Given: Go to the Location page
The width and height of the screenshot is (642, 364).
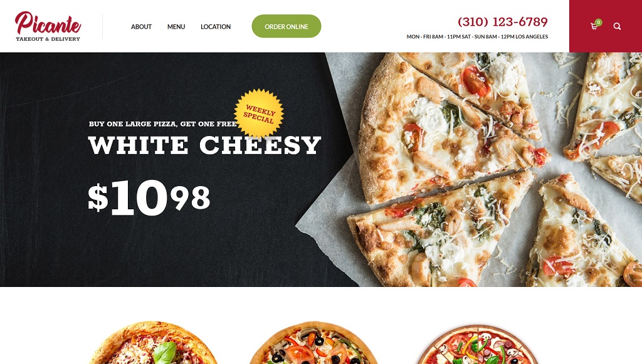Looking at the screenshot, I should tap(216, 26).
